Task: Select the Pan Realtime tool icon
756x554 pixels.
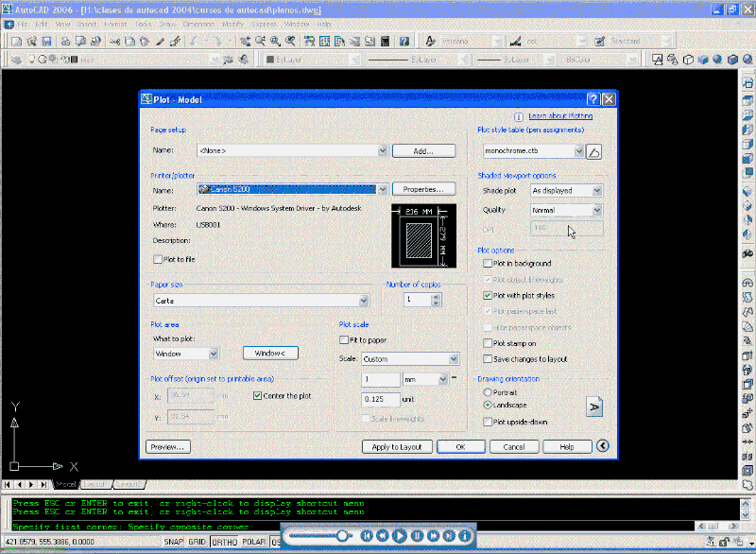Action: point(246,42)
